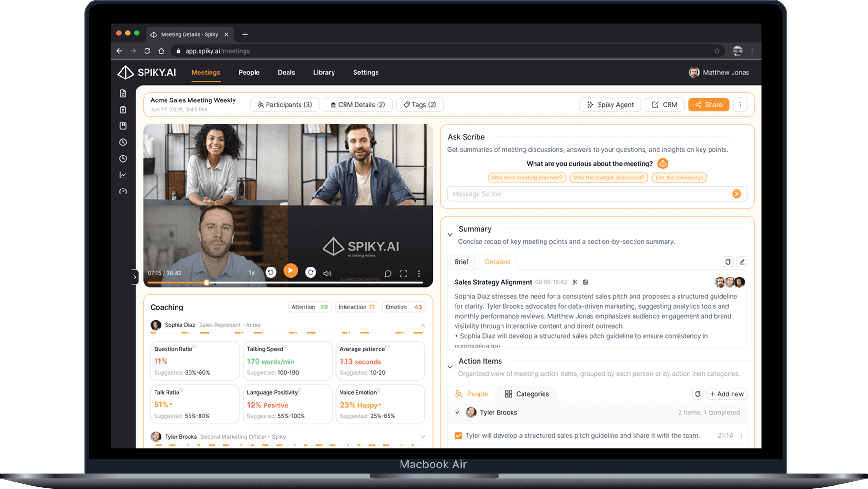Enter fullscreen video mode
The image size is (868, 489).
click(x=403, y=274)
